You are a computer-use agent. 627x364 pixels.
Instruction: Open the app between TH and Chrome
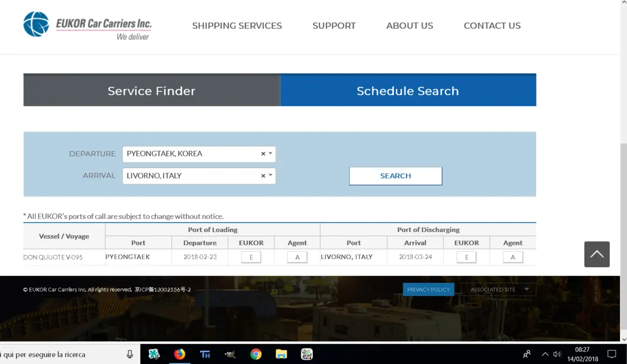tap(230, 354)
